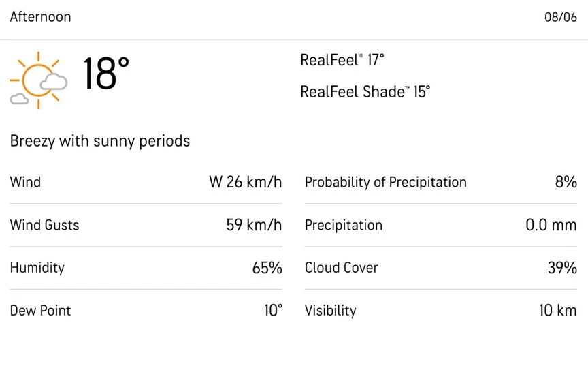Click the Wind Gusts label
Screen dimensions: 588x368
[45, 225]
